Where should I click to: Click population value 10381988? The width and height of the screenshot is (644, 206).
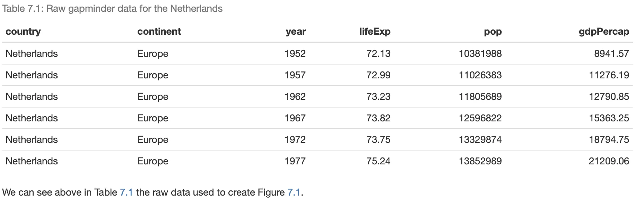[480, 54]
